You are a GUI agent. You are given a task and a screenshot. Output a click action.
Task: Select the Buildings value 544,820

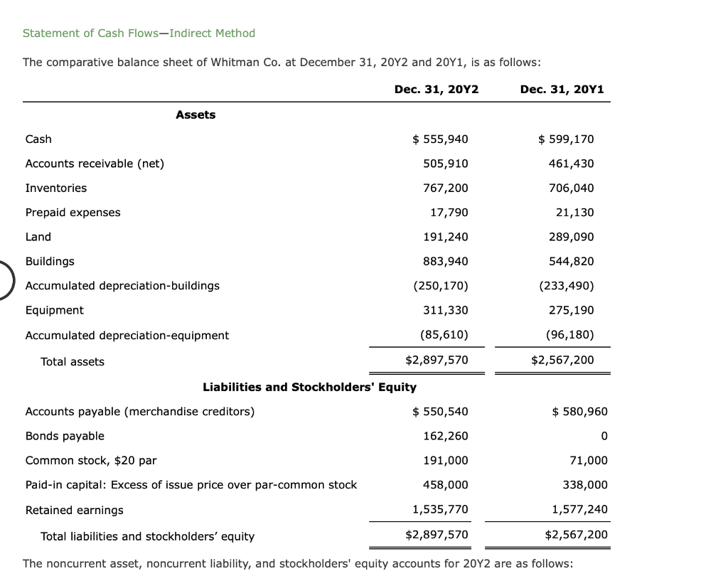coord(572,262)
